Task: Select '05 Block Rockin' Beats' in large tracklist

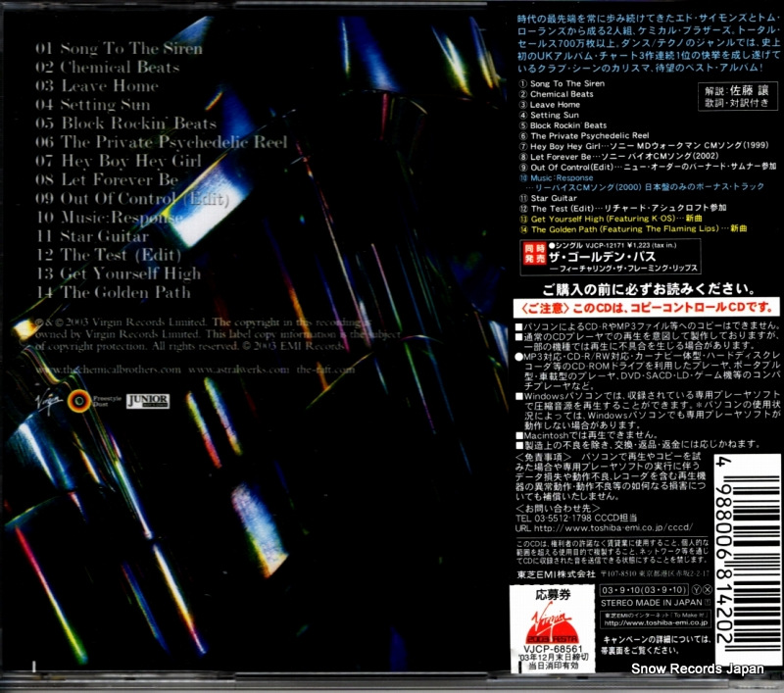Action: point(125,124)
